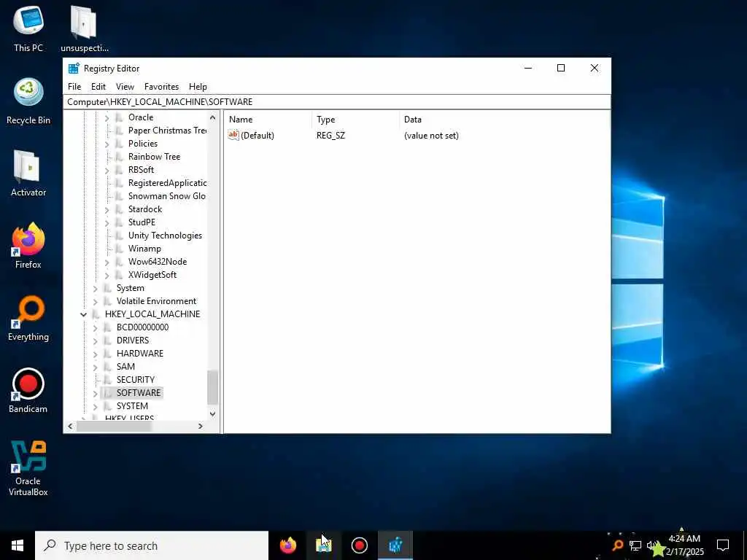Open File Explorer from the taskbar
The height and width of the screenshot is (560, 747).
click(x=323, y=545)
